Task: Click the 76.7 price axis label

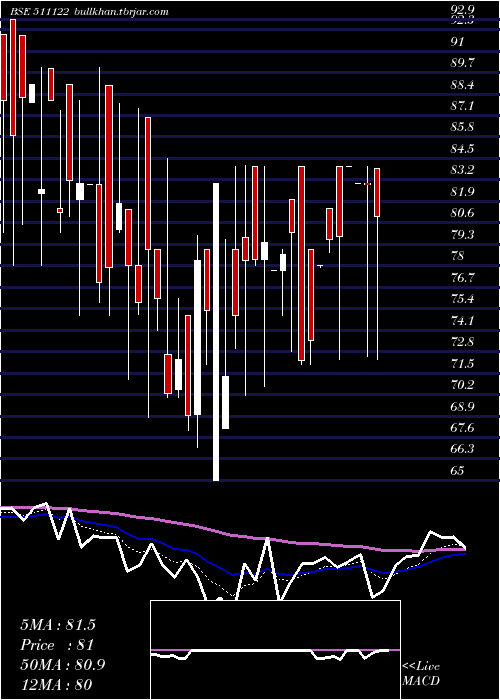Action: pyautogui.click(x=462, y=278)
